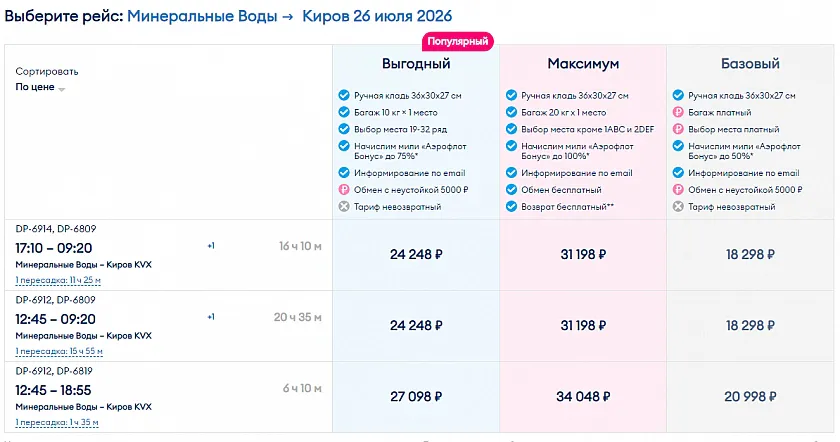This screenshot has width=840, height=442.
Task: Choose Базовый fare 18 298 ₽ for DP-6914 flight
Action: 750,254
